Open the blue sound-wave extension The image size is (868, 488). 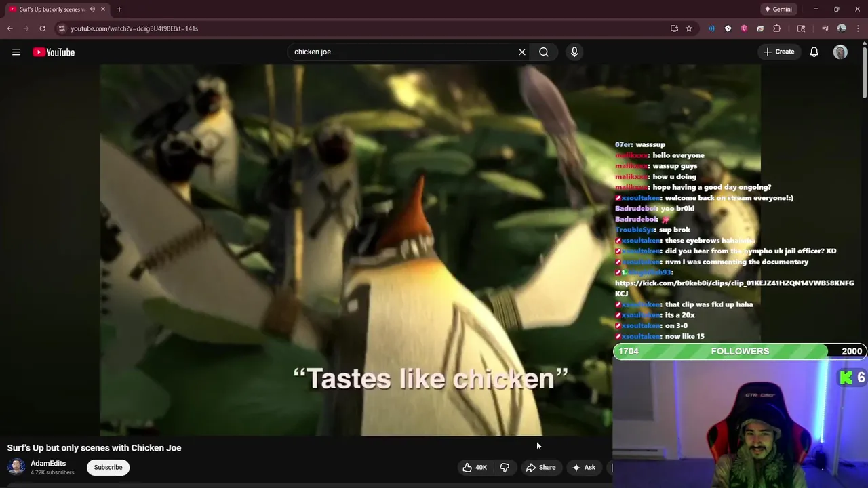711,28
